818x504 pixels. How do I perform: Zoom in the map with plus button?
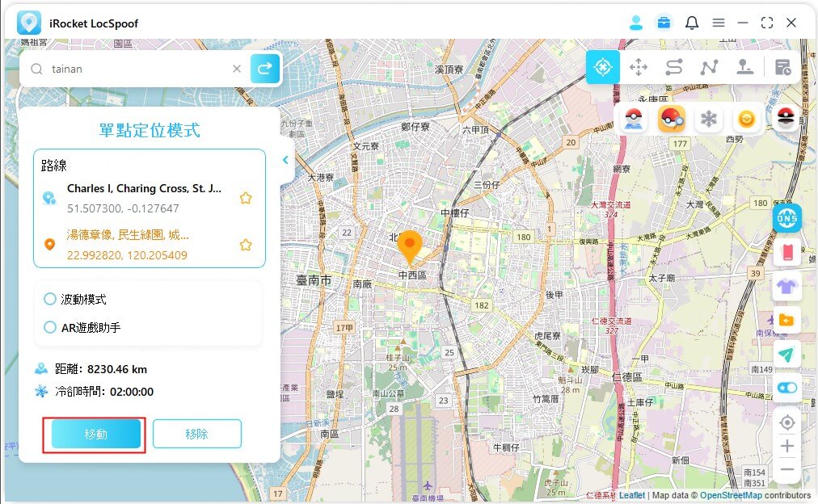click(x=786, y=446)
